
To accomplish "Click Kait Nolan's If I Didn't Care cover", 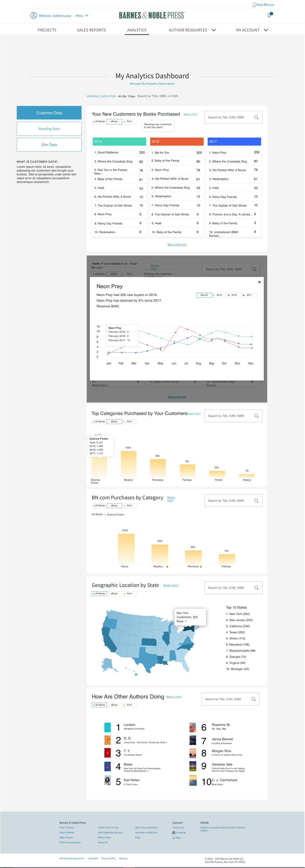I will tap(107, 781).
